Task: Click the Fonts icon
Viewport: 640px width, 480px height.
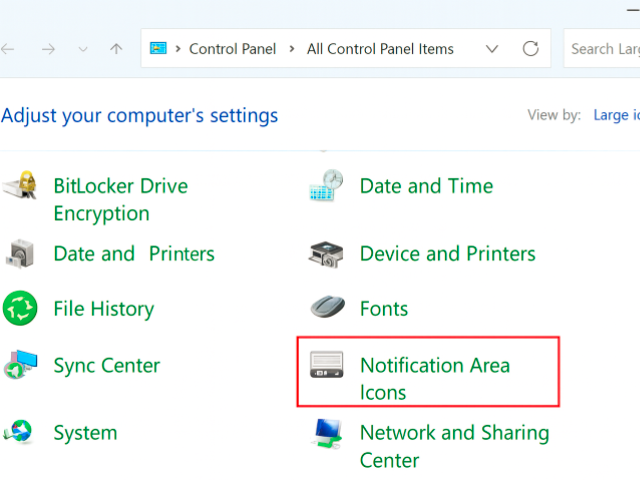Action: click(x=326, y=308)
